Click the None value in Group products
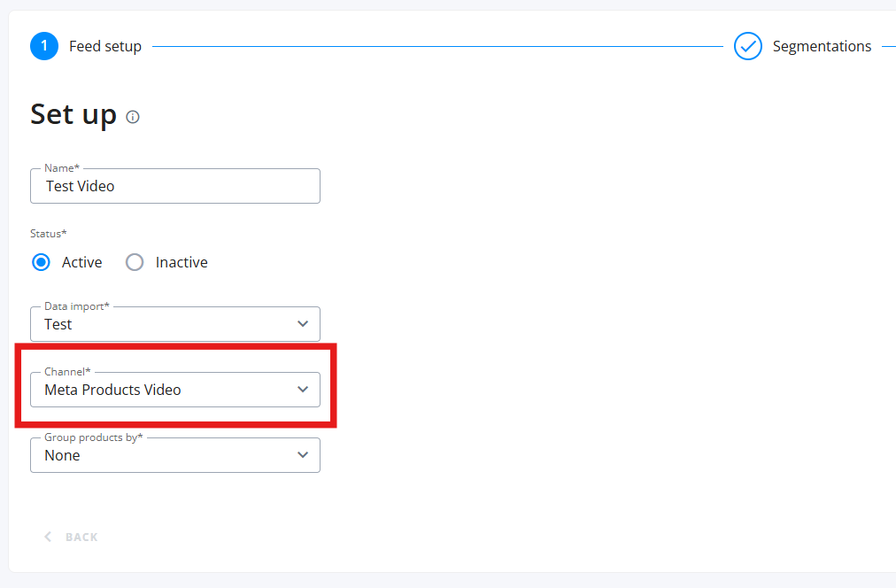Screen dimensions: 896x588 pos(62,455)
